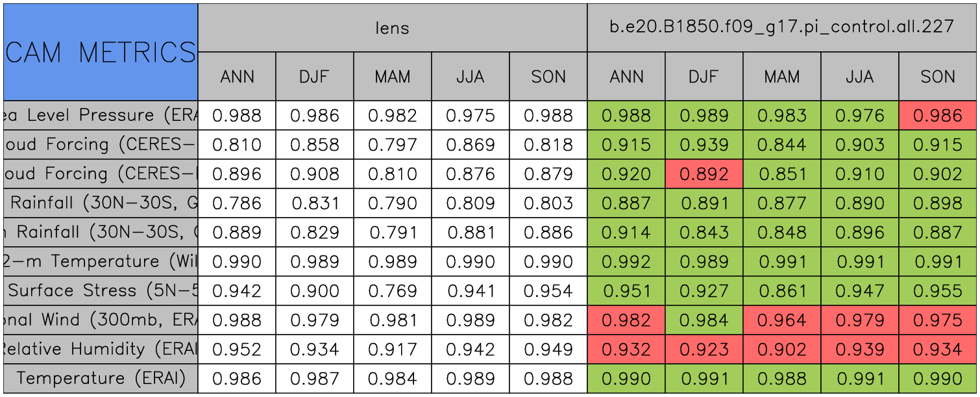Open the 2-m Temperature row label

coord(101,262)
